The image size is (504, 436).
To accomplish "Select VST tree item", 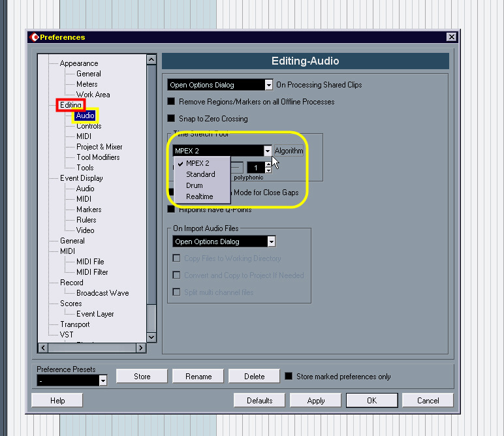I will (x=66, y=335).
